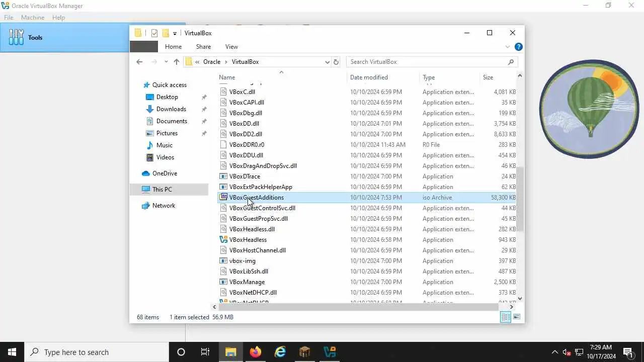Open Pictures in the navigation pane

point(167,133)
